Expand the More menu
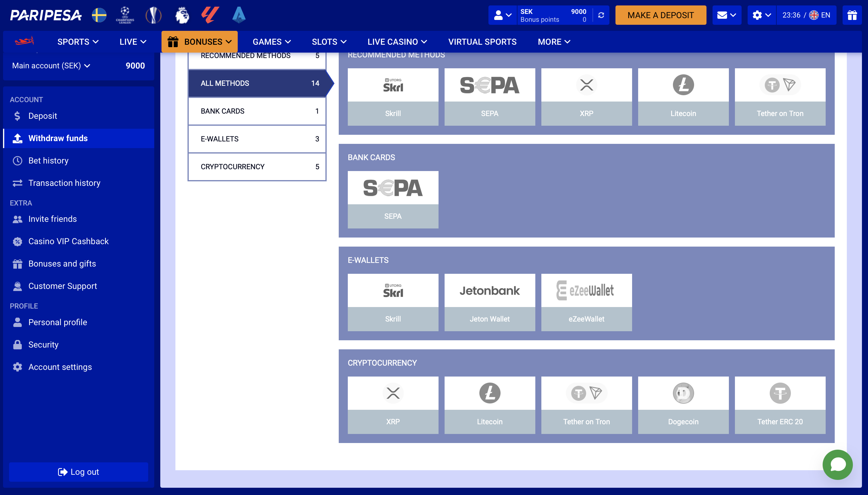 tap(554, 42)
